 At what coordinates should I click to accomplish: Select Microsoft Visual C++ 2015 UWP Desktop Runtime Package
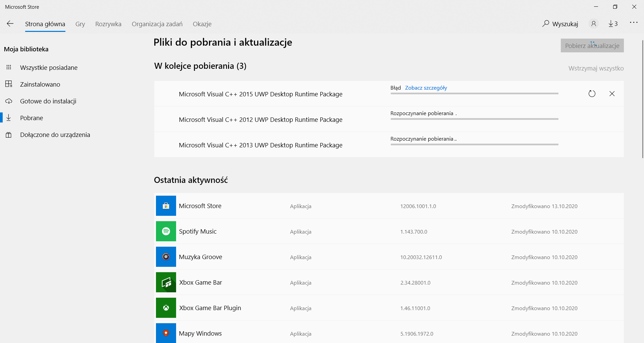click(x=261, y=94)
